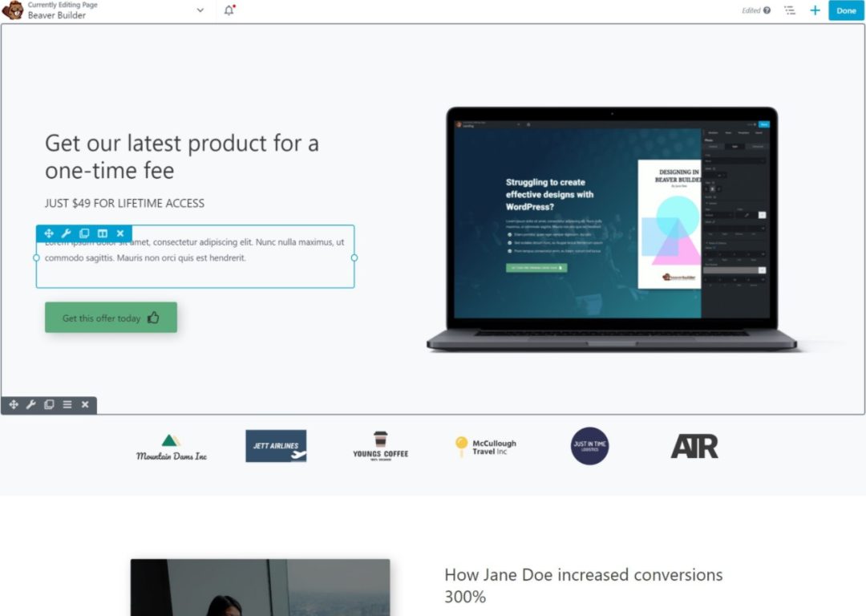Viewport: 866px width, 616px height.
Task: Click the Jett Airlines logo
Action: pyautogui.click(x=276, y=446)
